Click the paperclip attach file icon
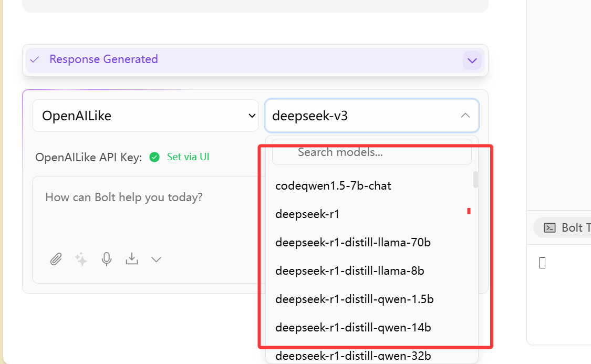Screen dimensions: 591x364 (x=56, y=259)
